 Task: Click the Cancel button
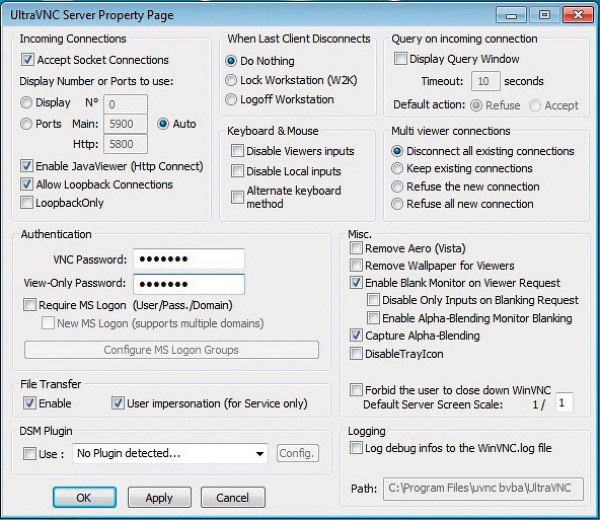tap(233, 497)
